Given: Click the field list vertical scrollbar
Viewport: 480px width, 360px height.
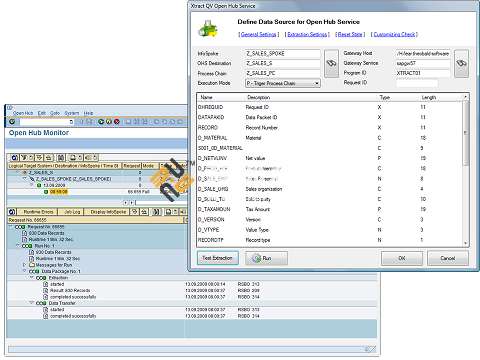Looking at the screenshot, I should tap(466, 133).
